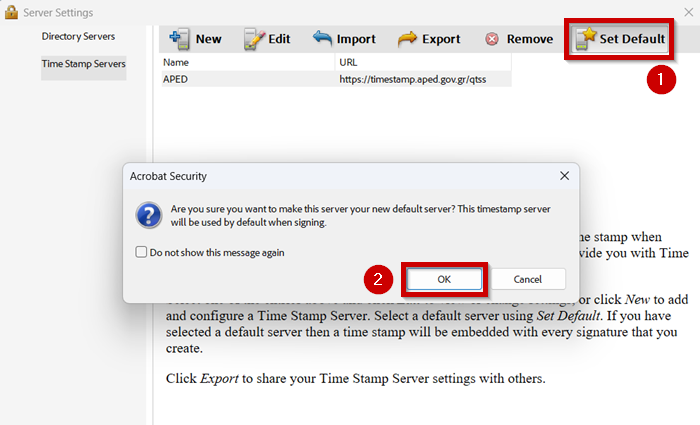Open the Directory Servers section
This screenshot has height=425, width=700.
(78, 36)
